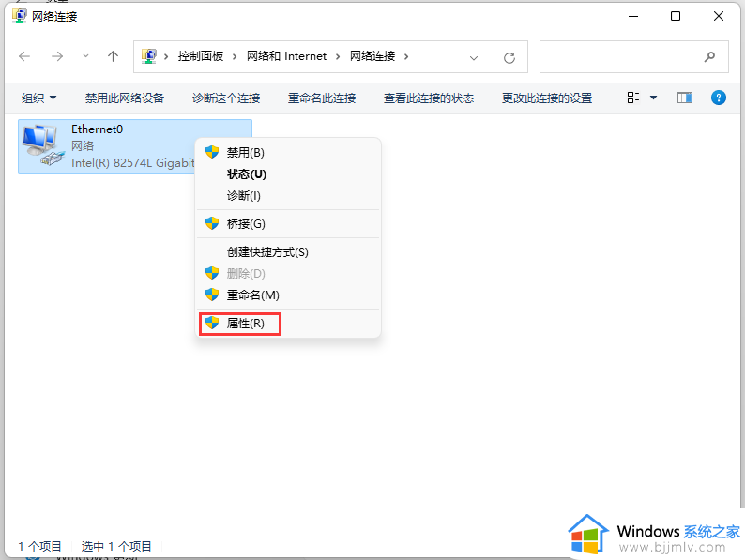Choose 创建快捷方式(S) from context menu

click(x=288, y=251)
